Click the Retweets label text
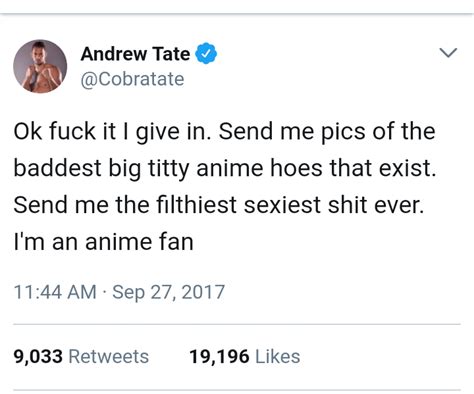This screenshot has width=474, height=394. [109, 356]
